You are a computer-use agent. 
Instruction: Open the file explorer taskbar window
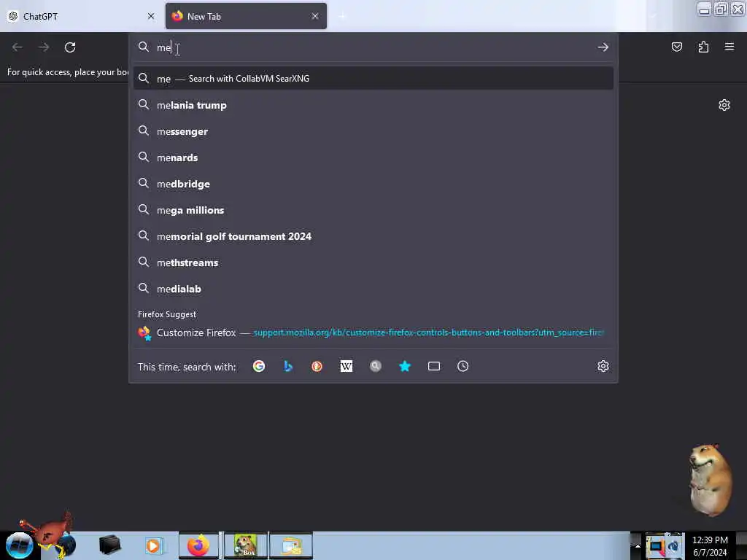(292, 545)
